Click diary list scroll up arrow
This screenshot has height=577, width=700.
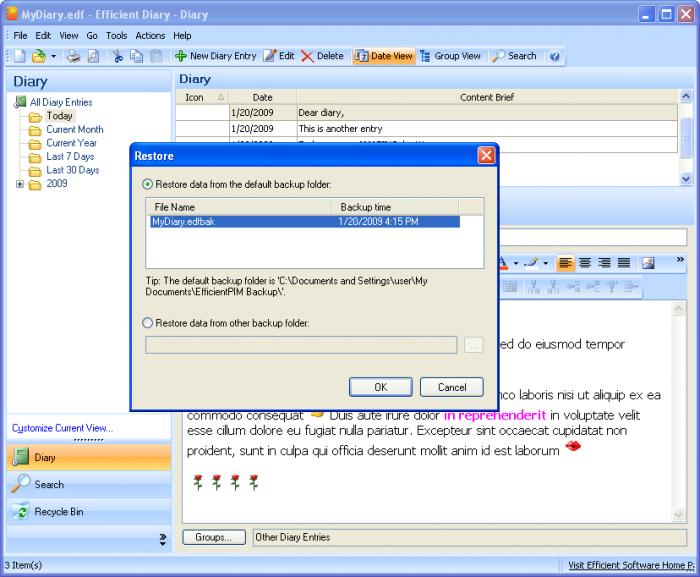[x=686, y=96]
